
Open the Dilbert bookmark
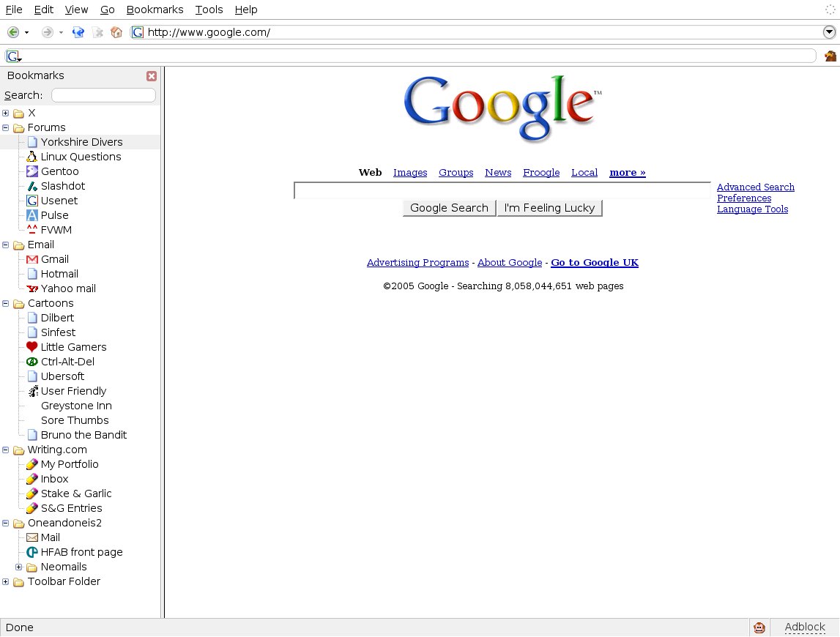[57, 318]
